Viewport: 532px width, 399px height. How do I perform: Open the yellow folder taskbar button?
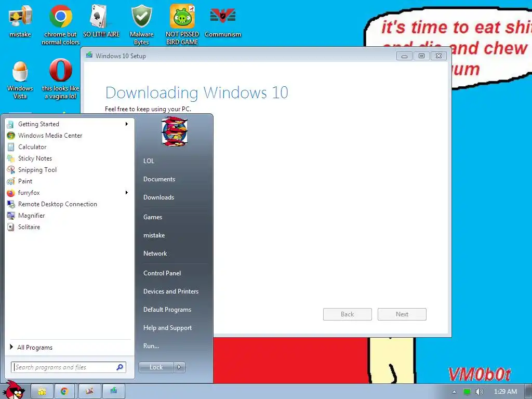42,392
